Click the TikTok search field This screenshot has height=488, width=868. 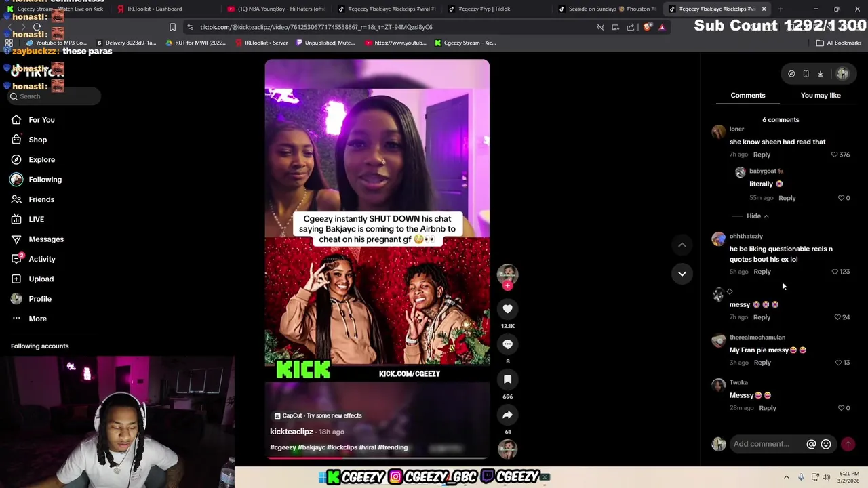(54, 96)
